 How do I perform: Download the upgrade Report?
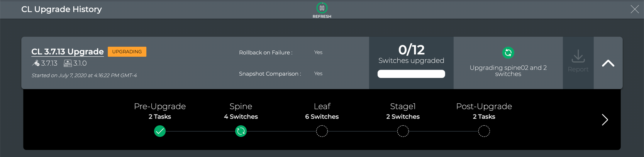(x=578, y=61)
